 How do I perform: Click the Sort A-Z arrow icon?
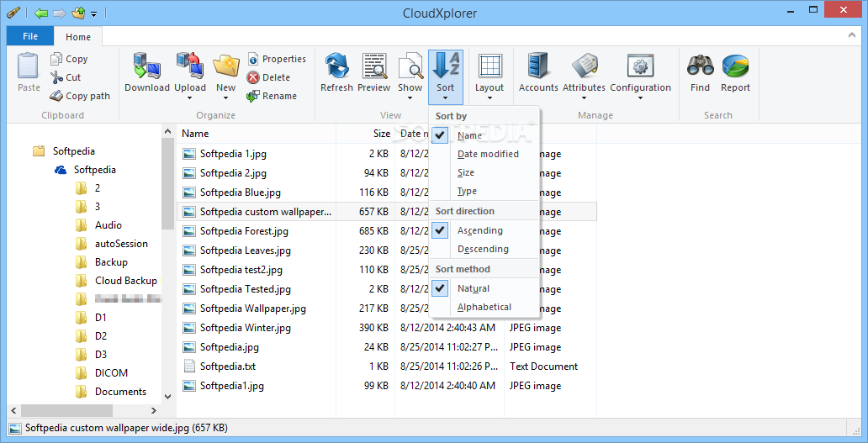point(446,66)
